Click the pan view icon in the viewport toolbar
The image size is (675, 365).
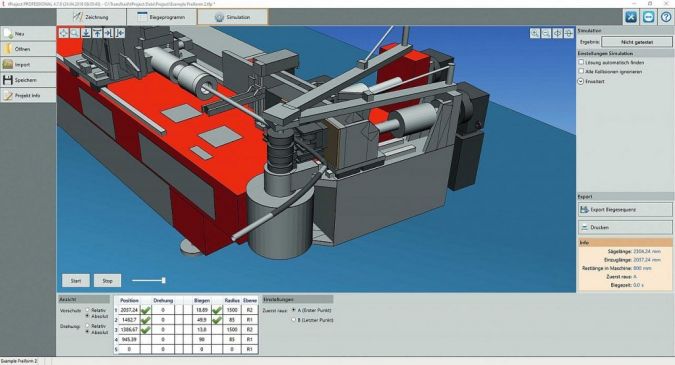[64, 33]
